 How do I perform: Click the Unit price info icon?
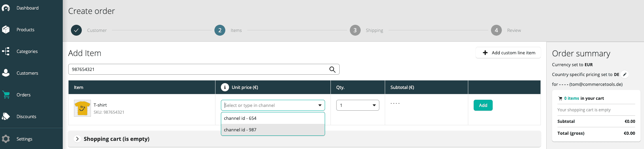tap(225, 87)
